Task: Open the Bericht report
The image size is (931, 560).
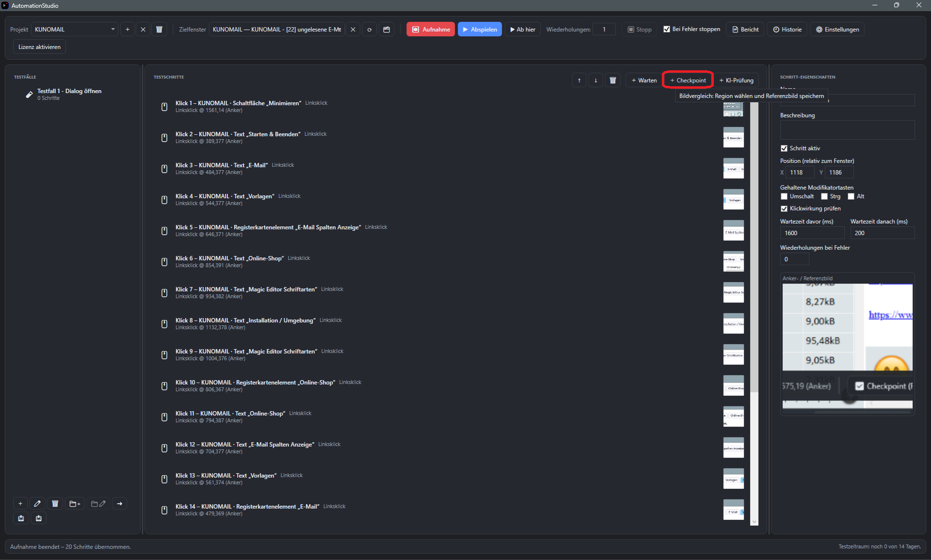Action: pos(745,30)
